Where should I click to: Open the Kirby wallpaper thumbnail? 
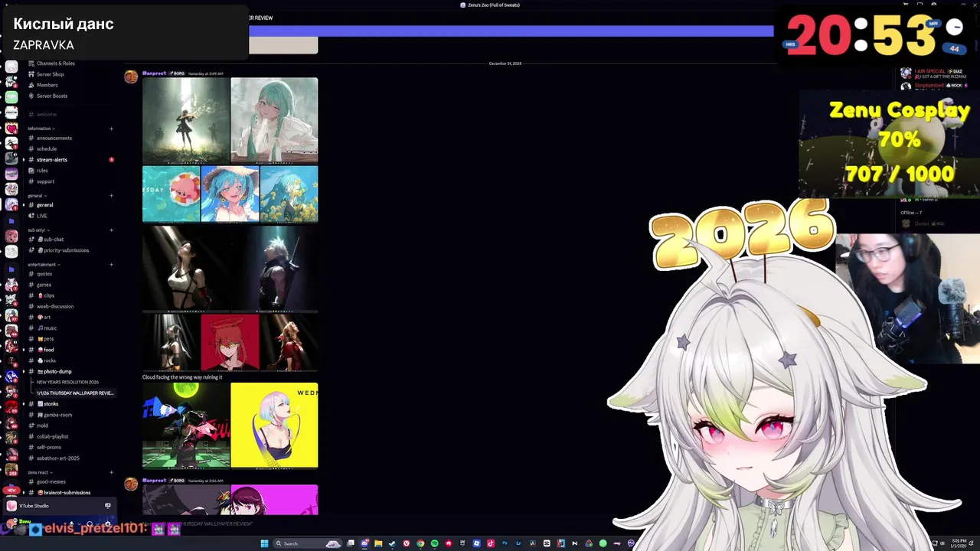[x=171, y=194]
